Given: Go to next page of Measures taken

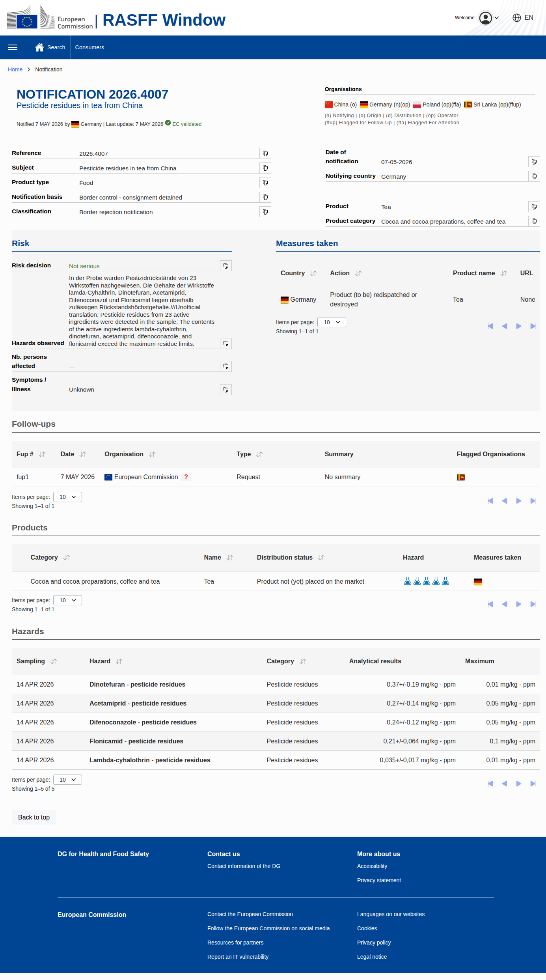Looking at the screenshot, I should (519, 326).
